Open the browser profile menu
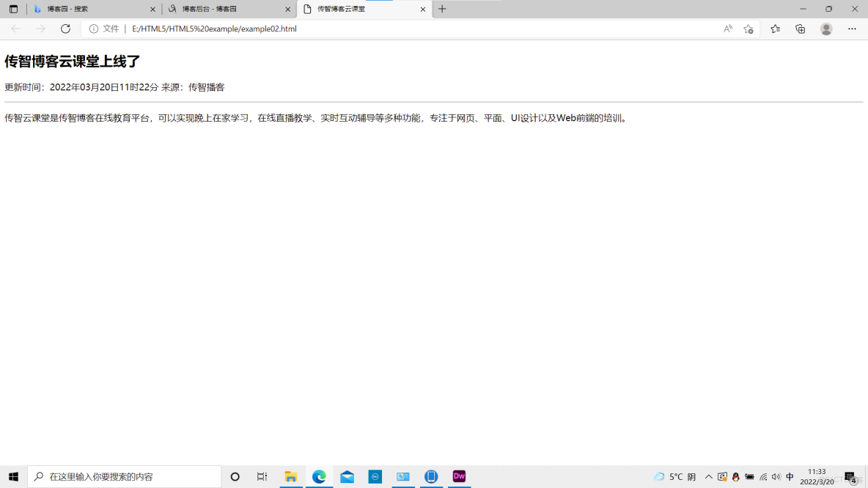This screenshot has width=868, height=488. 826,29
